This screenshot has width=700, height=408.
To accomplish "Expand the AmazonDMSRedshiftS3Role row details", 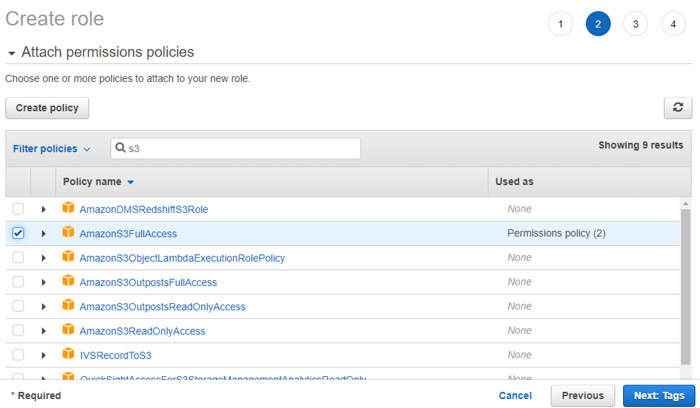I will click(x=43, y=209).
